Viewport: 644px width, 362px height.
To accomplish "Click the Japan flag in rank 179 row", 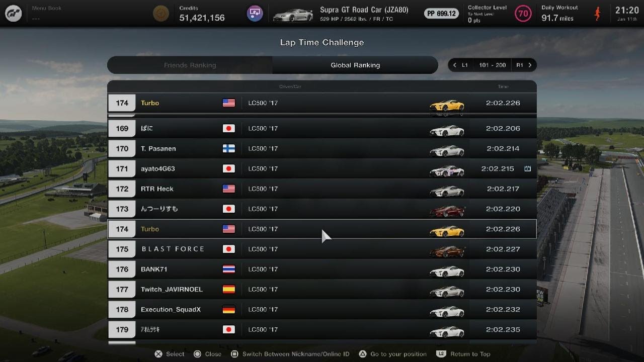I will (x=228, y=329).
